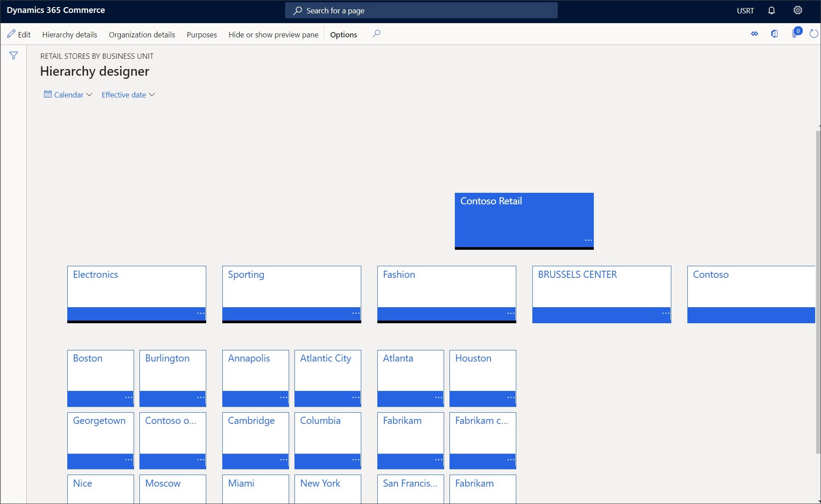
Task: Click the action pane search magnifier
Action: [376, 34]
